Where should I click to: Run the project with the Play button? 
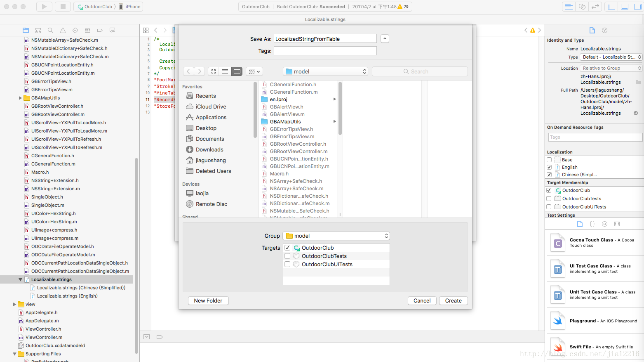click(x=44, y=7)
